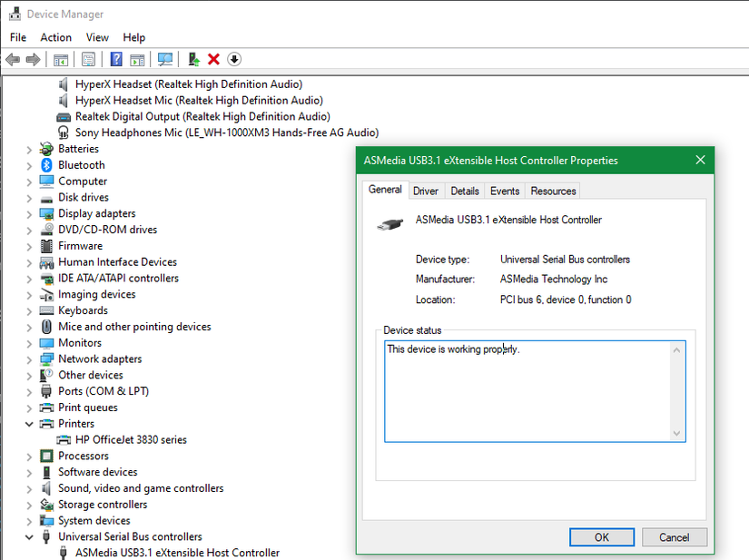Expand the Display adapters tree node
Screen dimensions: 749x560
(28, 213)
